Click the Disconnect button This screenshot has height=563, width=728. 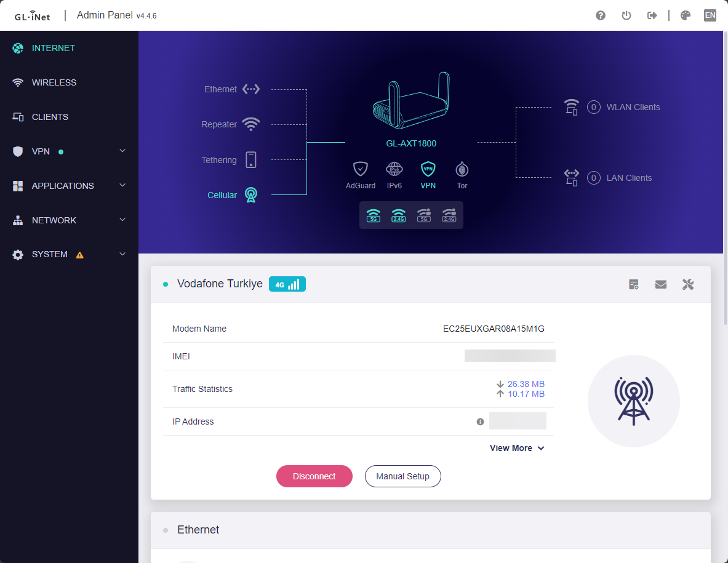tap(314, 476)
